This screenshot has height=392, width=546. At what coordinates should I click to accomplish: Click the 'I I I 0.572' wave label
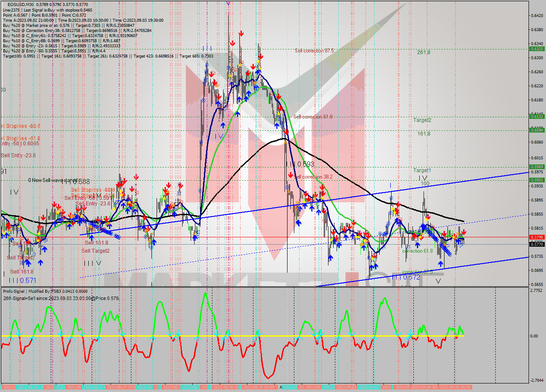(x=406, y=277)
